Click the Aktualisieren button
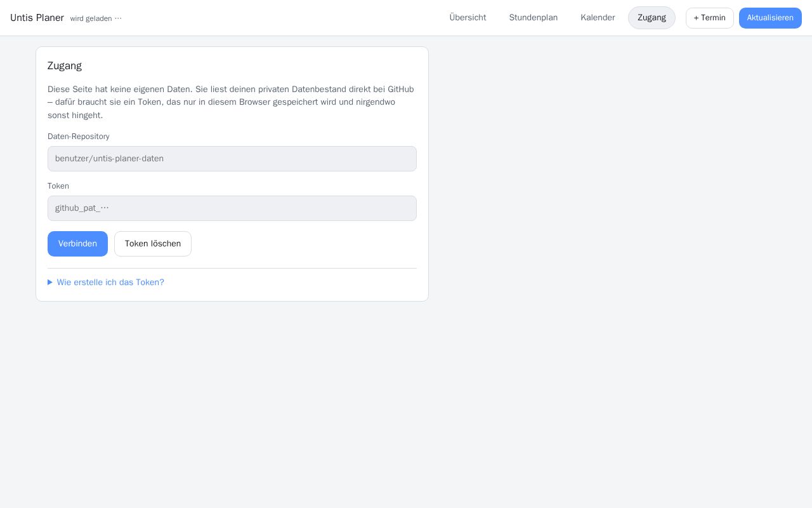Viewport: 812px width, 508px height. [x=770, y=18]
